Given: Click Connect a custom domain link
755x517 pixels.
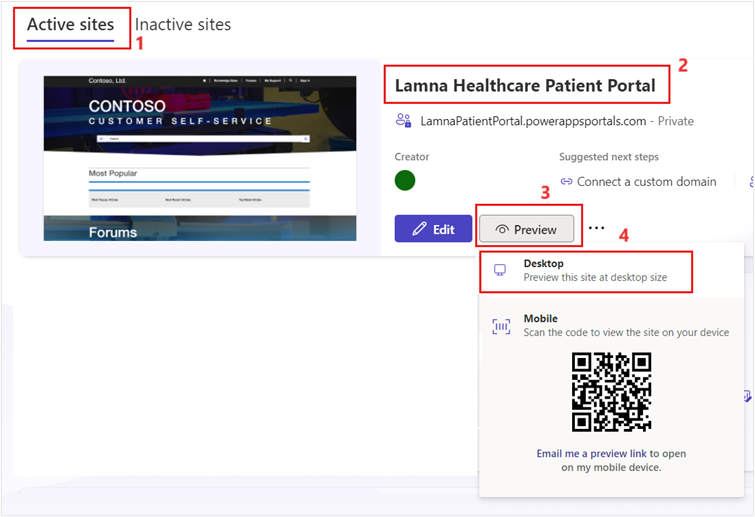Looking at the screenshot, I should (646, 182).
